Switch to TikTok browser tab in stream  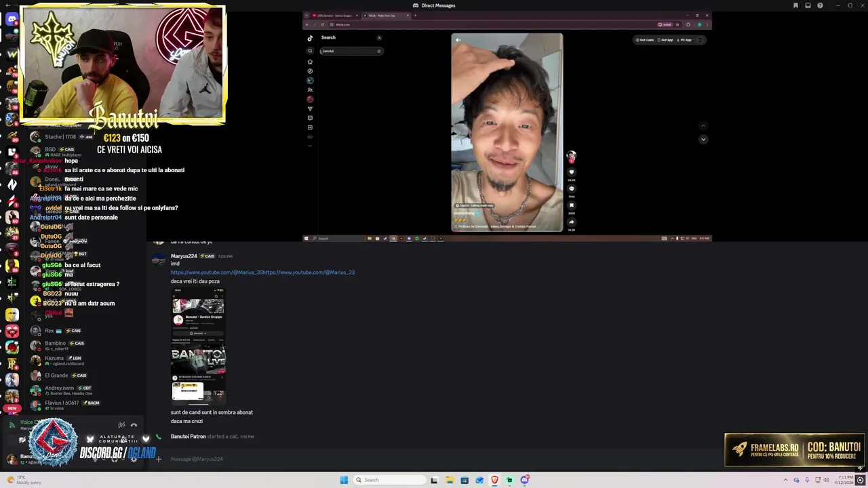click(x=386, y=16)
